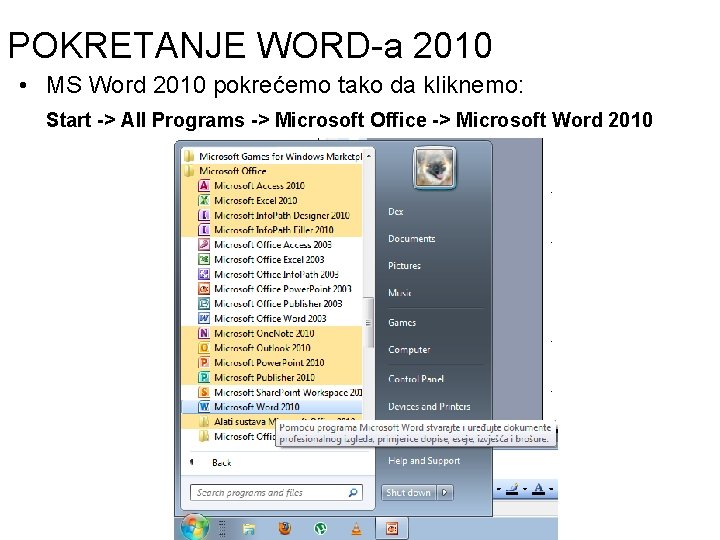Click the Office Excel 2003 icon
720x540 pixels.
204,259
